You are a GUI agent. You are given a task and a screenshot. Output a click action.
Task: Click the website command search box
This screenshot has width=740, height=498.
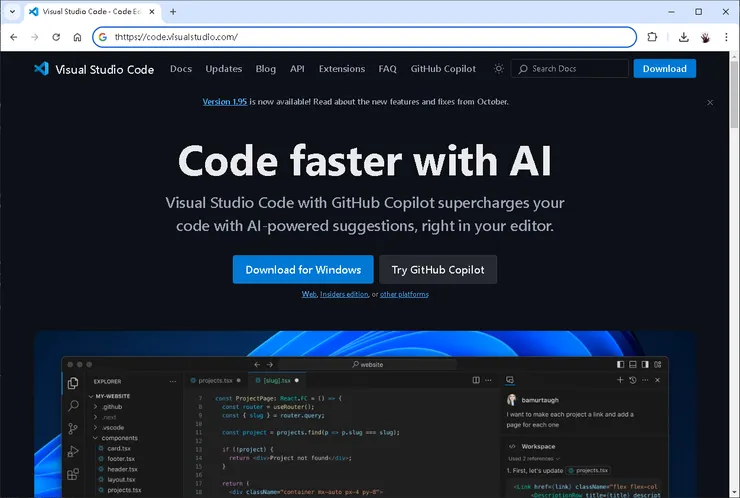click(x=368, y=364)
